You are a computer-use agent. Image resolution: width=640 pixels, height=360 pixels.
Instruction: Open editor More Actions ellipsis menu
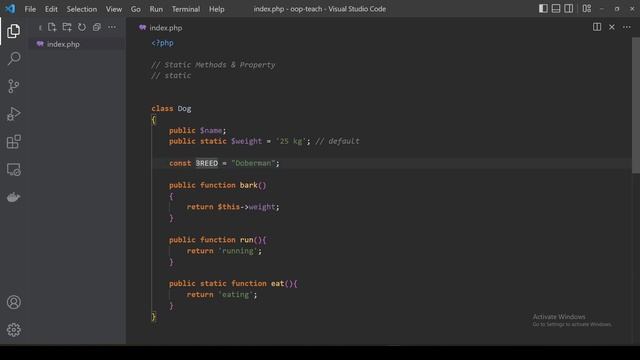click(x=627, y=27)
